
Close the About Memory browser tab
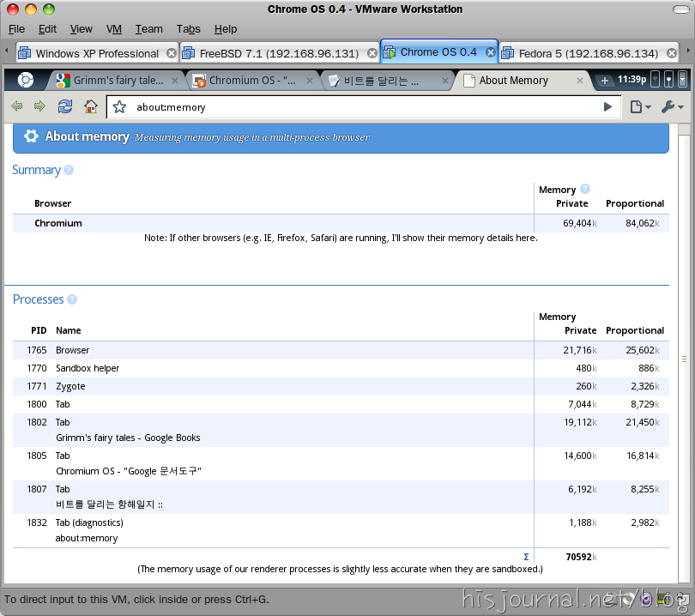(x=580, y=81)
